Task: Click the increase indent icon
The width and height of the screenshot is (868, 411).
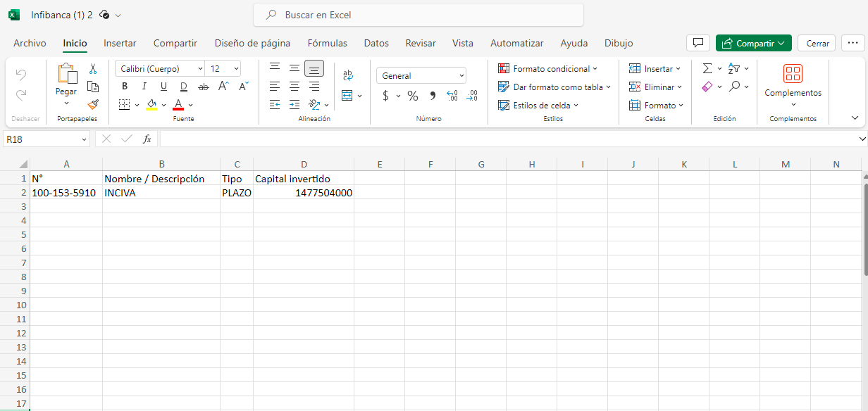Action: 294,105
